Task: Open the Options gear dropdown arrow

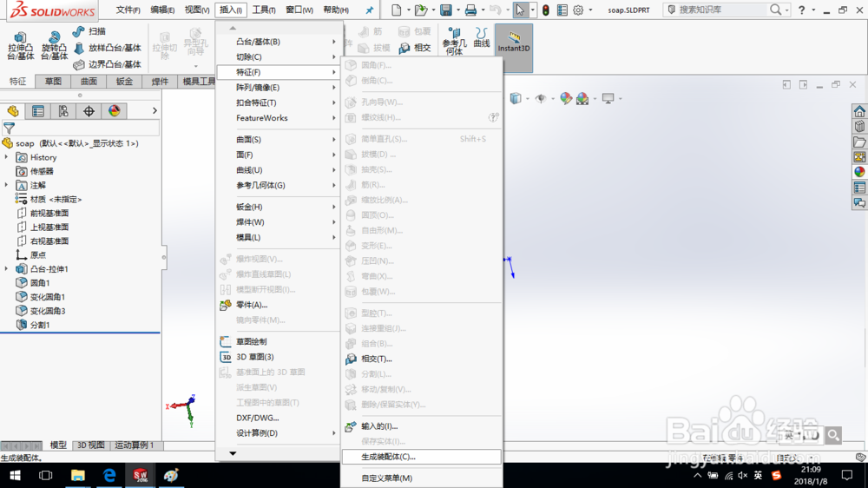Action: 590,10
